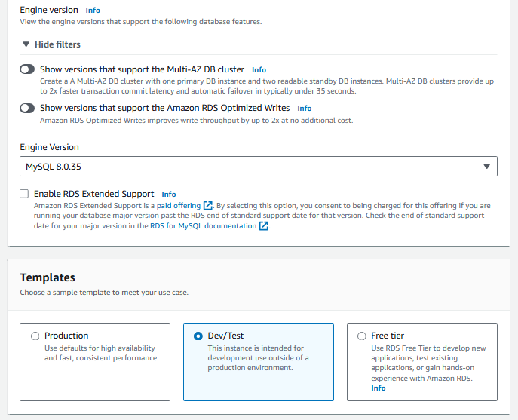Viewport: 518px width, 420px height.
Task: Open Info link for RDS Optimized Writes
Action: pyautogui.click(x=304, y=109)
